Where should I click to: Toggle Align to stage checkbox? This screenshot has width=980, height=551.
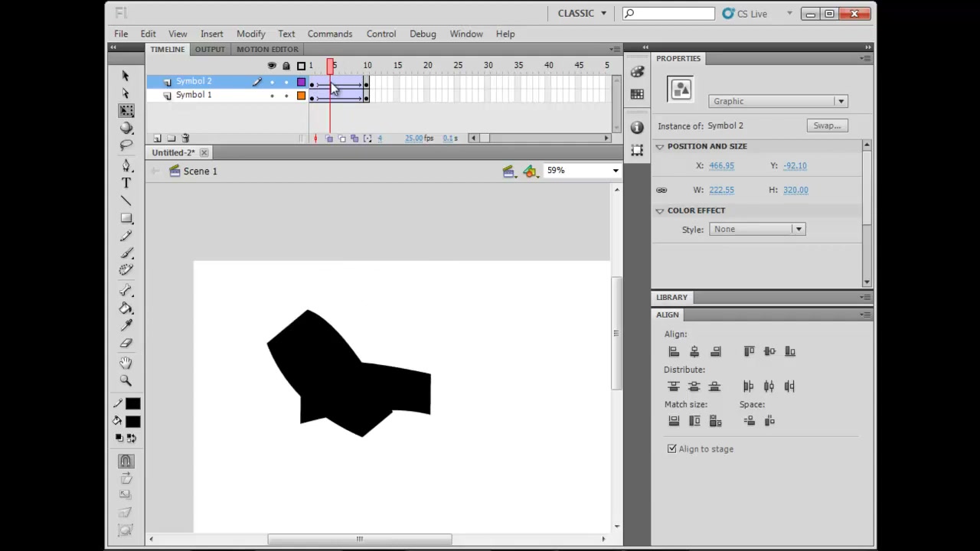(672, 449)
